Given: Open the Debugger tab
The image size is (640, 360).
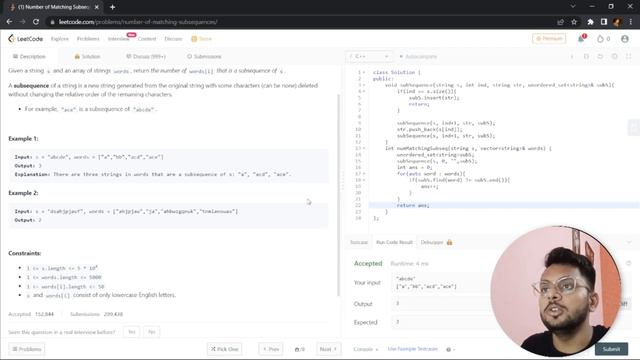Looking at the screenshot, I should (432, 242).
